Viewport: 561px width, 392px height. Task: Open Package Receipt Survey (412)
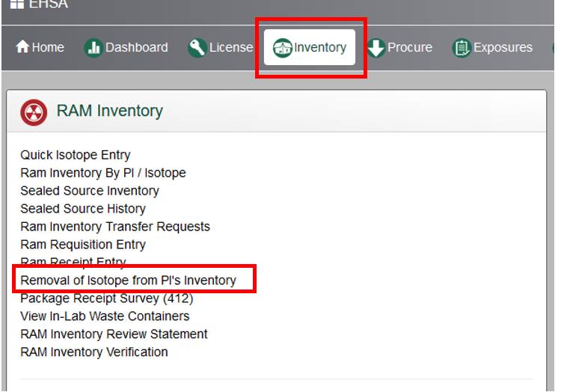[x=106, y=298]
